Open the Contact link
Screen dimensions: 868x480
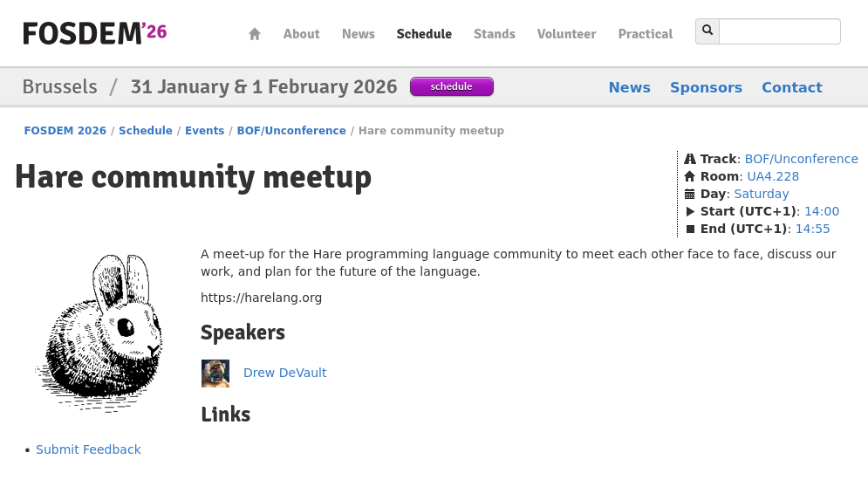tap(792, 87)
